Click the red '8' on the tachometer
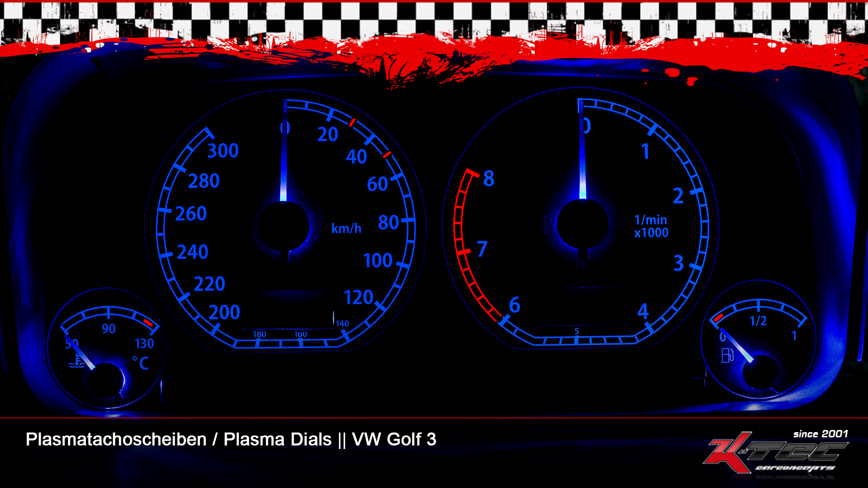Image resolution: width=868 pixels, height=488 pixels. (x=489, y=178)
